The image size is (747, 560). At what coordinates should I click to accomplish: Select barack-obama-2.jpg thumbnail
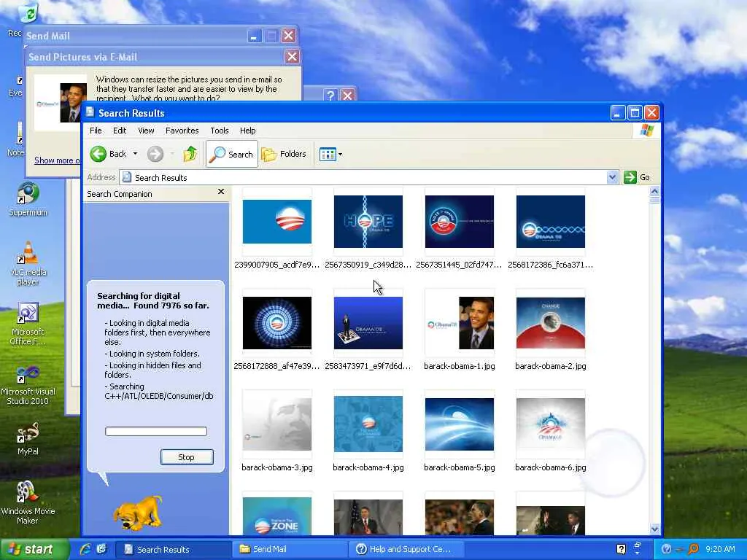coord(550,323)
